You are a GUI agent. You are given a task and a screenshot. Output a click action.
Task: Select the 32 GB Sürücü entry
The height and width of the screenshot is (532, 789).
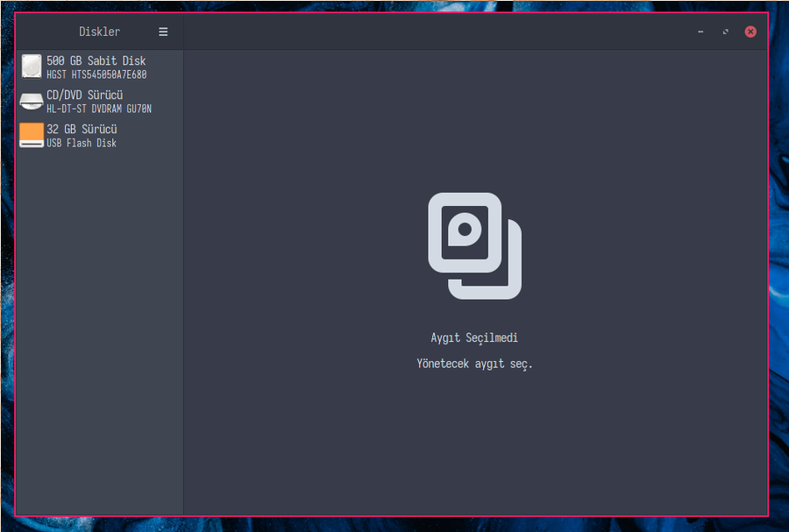click(100, 135)
